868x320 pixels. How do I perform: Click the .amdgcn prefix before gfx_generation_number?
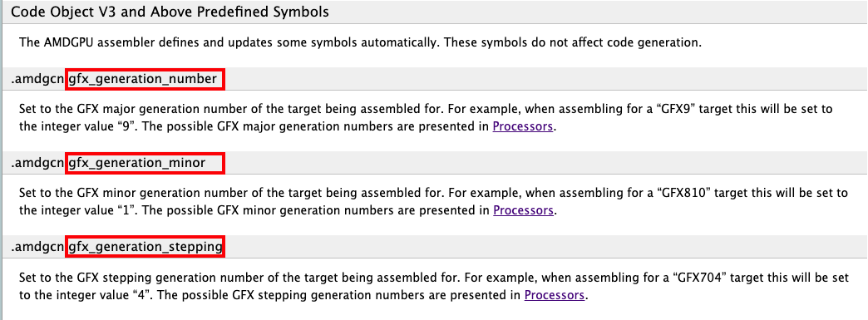pos(37,80)
